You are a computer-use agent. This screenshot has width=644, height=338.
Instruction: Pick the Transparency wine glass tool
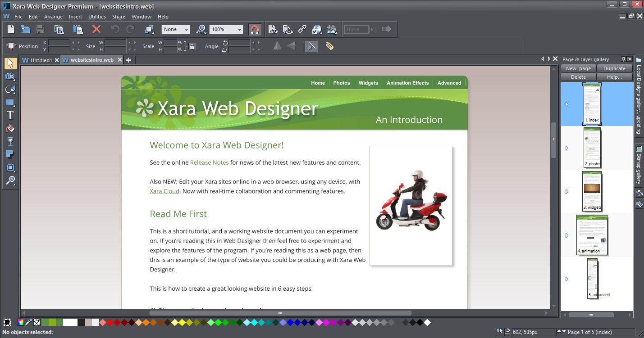click(10, 142)
